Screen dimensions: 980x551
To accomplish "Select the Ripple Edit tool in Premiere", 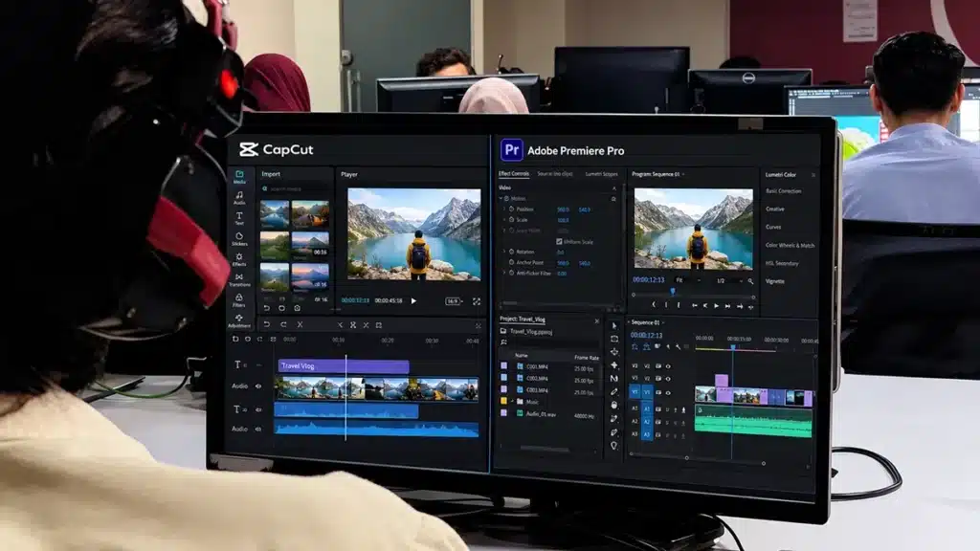I will tap(614, 352).
